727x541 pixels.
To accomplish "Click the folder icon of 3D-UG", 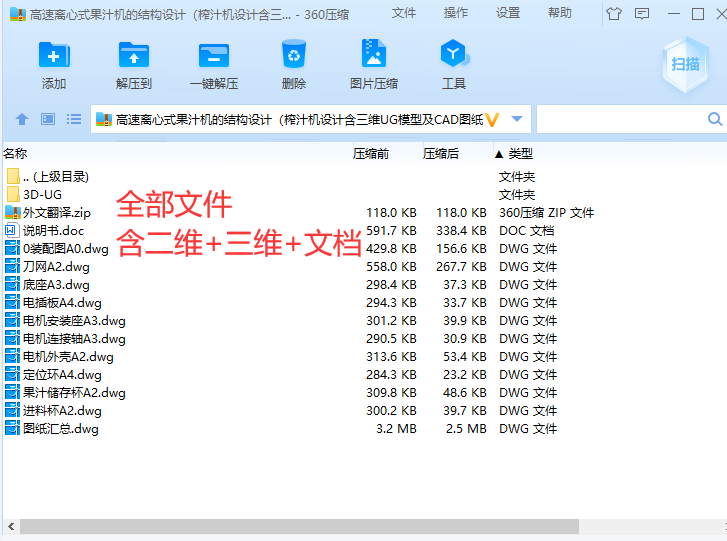I will tap(13, 194).
